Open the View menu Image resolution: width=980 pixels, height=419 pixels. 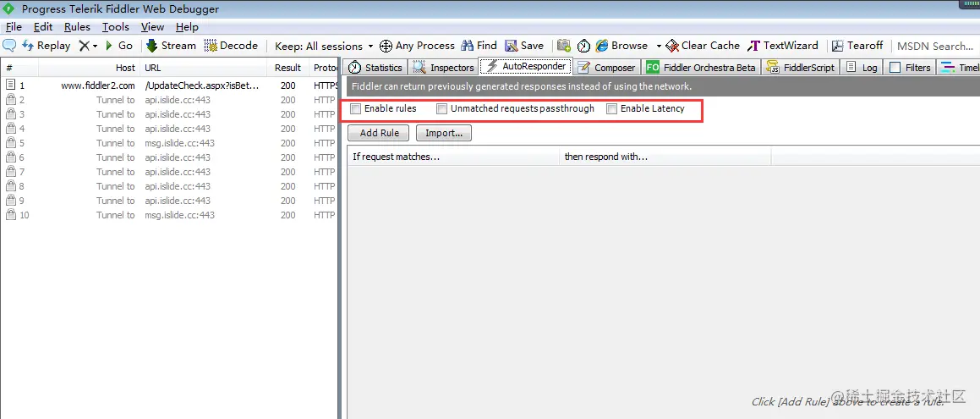click(152, 27)
